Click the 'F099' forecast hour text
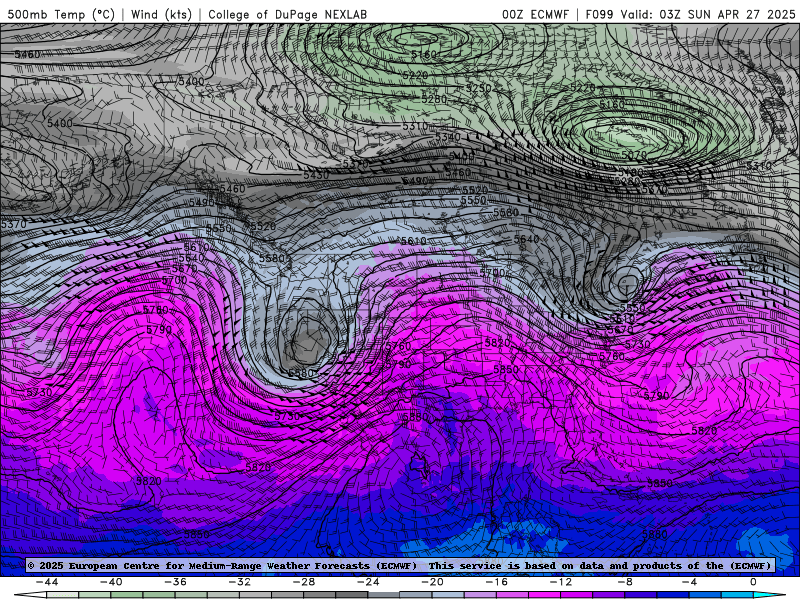800x600 pixels. pos(599,14)
